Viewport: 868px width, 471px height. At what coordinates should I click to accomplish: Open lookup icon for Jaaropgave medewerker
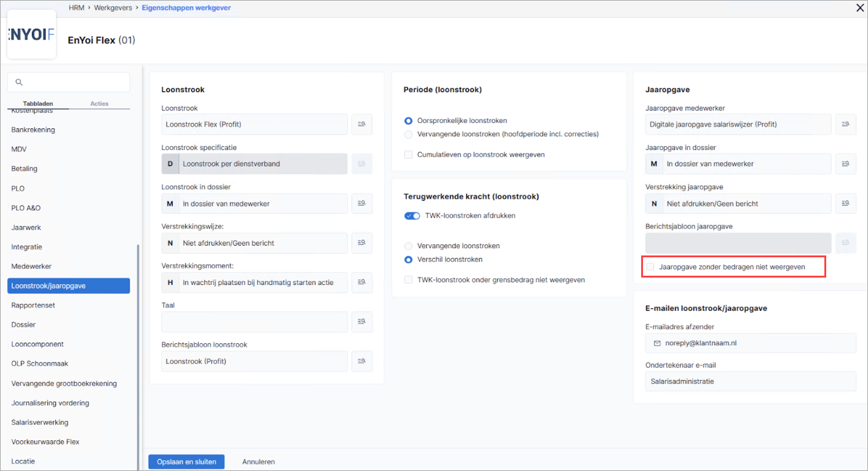pyautogui.click(x=846, y=124)
